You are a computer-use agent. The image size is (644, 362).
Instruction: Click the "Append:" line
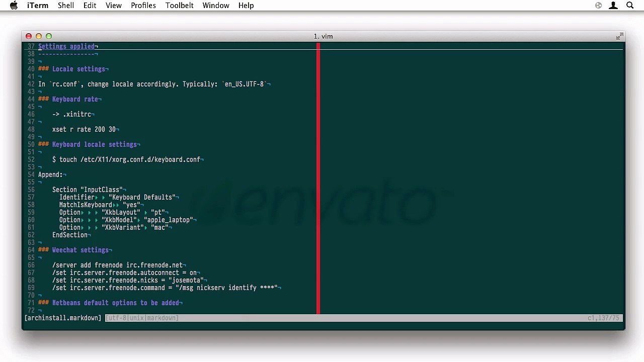50,174
